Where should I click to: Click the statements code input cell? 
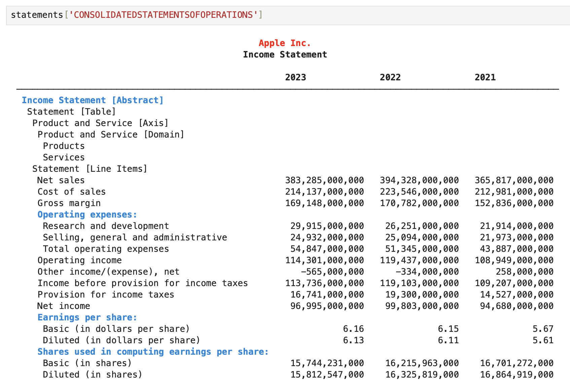point(288,15)
